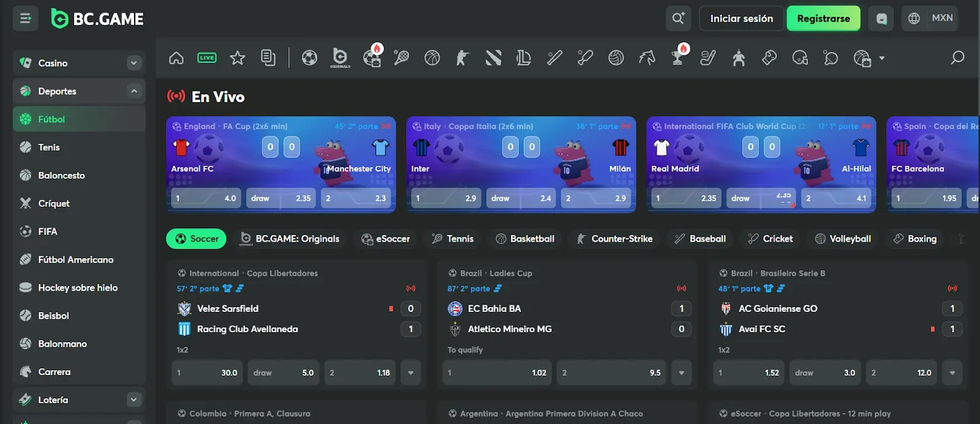Open live stream icon for Ladies Cup match

tap(681, 288)
